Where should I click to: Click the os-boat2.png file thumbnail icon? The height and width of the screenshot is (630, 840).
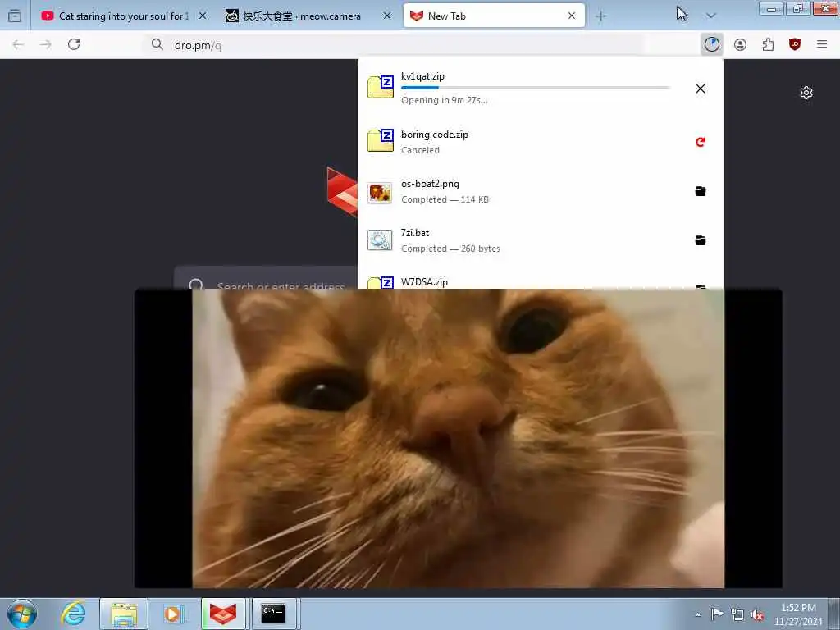tap(380, 192)
